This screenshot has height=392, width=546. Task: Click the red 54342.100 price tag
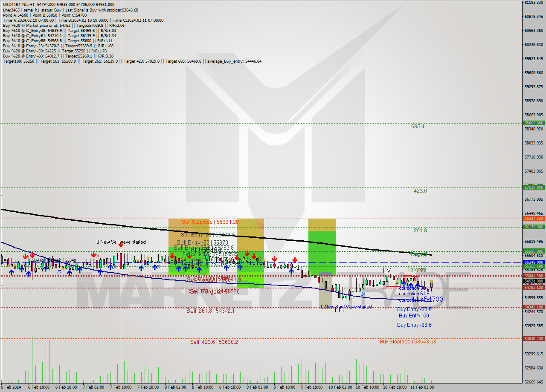coord(534,307)
